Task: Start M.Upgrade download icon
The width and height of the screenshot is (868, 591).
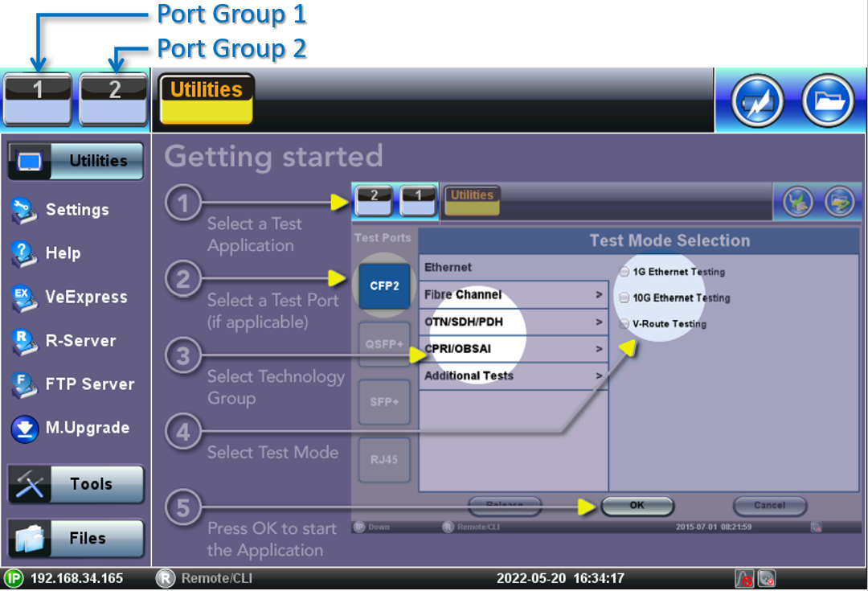Action: (24, 429)
